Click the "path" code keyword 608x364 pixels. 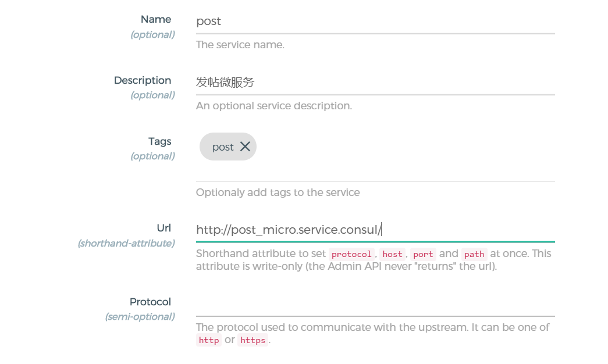coord(474,254)
